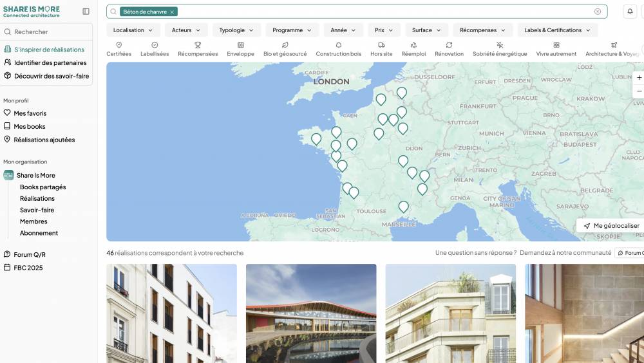Open the Récompenses filter dropdown
644x363 pixels.
(x=482, y=30)
